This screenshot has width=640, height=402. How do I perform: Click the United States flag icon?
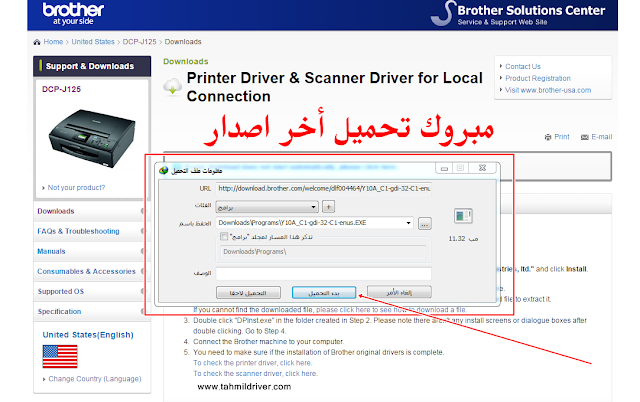(60, 356)
